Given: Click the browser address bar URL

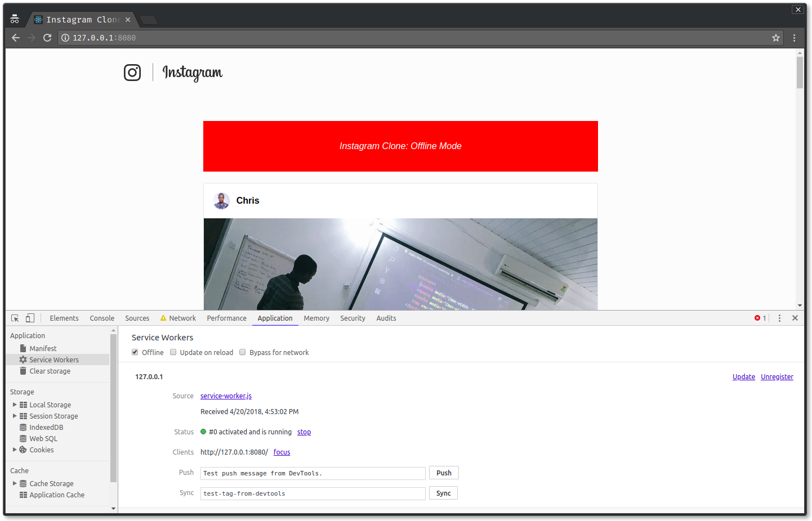Looking at the screenshot, I should click(104, 38).
